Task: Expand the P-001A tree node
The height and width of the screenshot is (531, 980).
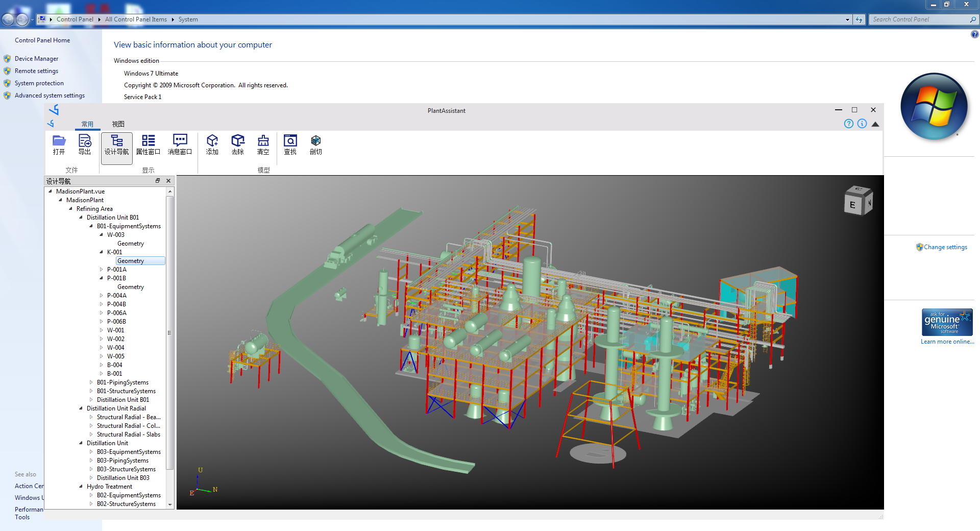Action: tap(101, 270)
